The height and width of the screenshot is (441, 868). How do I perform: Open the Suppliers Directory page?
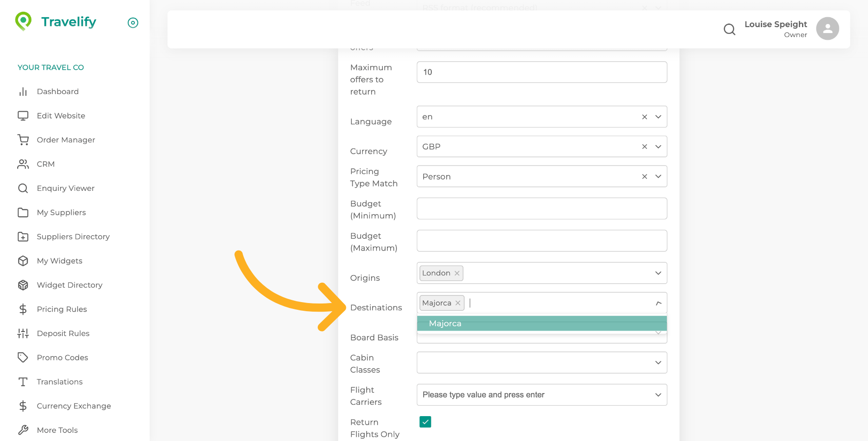73,237
